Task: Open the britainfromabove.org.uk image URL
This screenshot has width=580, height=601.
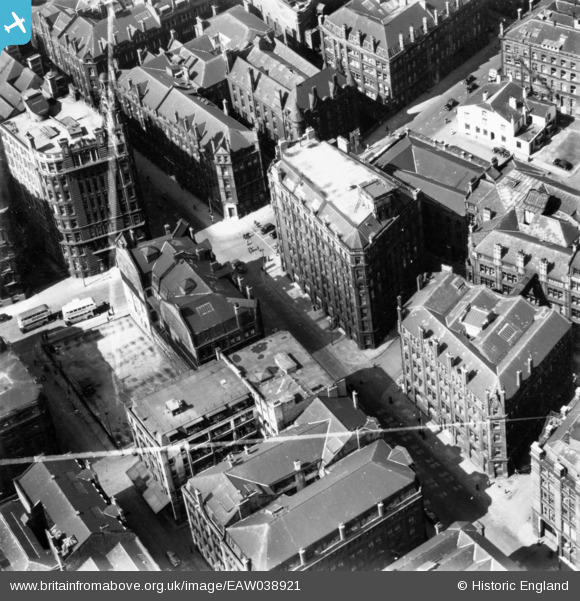Action: tap(155, 586)
